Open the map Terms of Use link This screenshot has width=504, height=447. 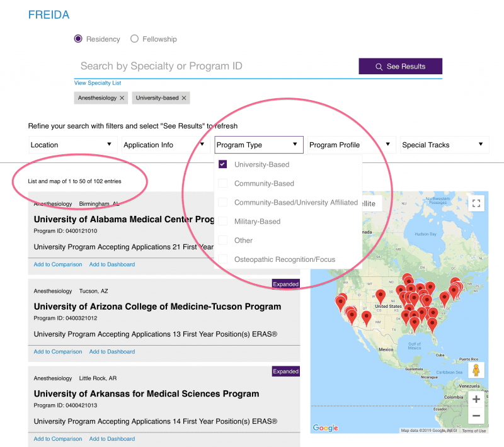tap(474, 431)
